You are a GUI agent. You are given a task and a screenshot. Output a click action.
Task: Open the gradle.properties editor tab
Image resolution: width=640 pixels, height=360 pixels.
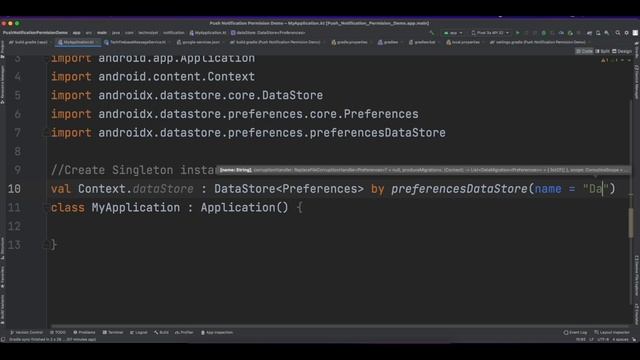pos(351,42)
